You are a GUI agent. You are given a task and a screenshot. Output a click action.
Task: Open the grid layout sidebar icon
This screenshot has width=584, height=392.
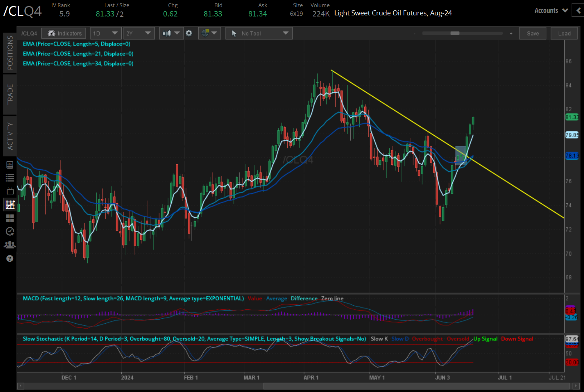coord(10,218)
